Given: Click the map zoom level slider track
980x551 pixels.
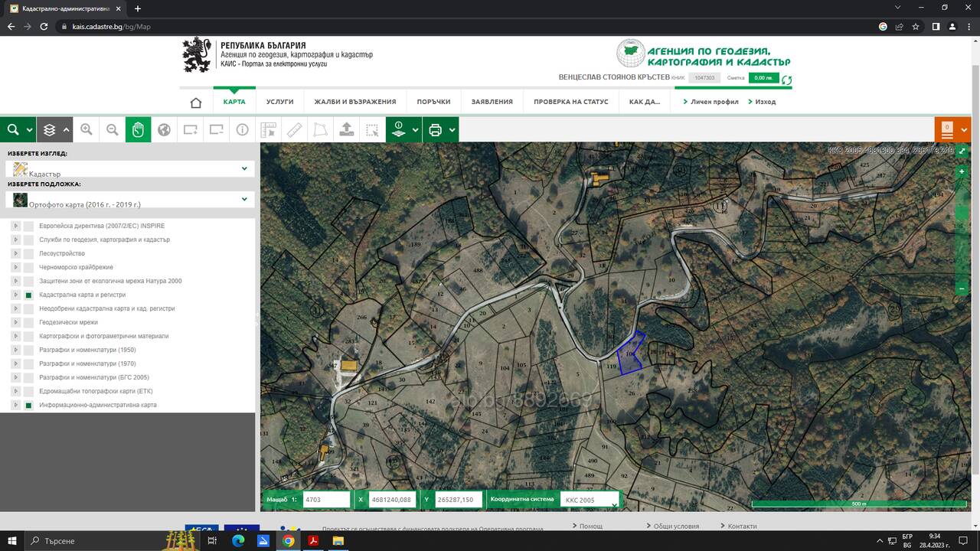Looking at the screenshot, I should point(962,230).
